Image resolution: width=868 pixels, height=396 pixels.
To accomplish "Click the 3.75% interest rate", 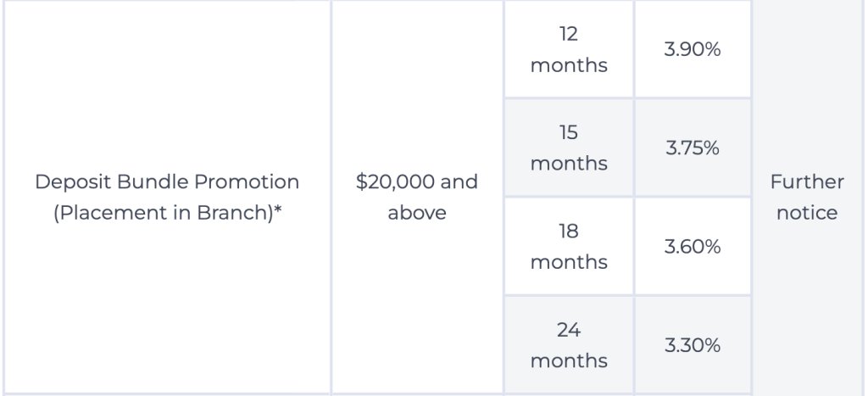I will pos(693,148).
